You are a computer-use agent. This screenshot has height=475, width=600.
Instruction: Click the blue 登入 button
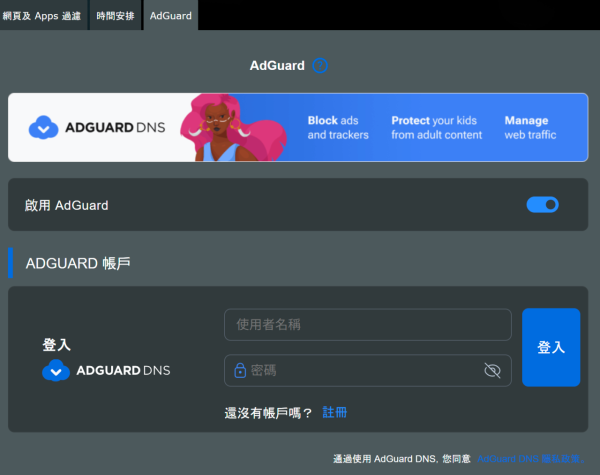click(551, 347)
